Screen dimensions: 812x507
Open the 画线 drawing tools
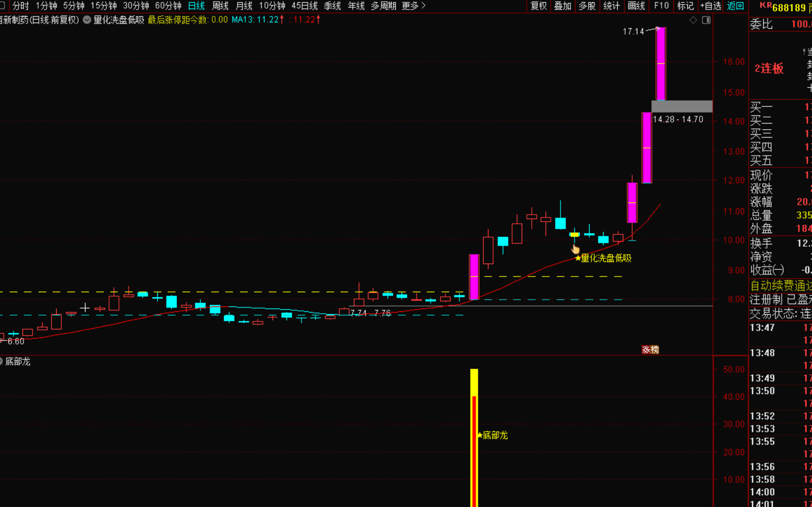tap(636, 6)
